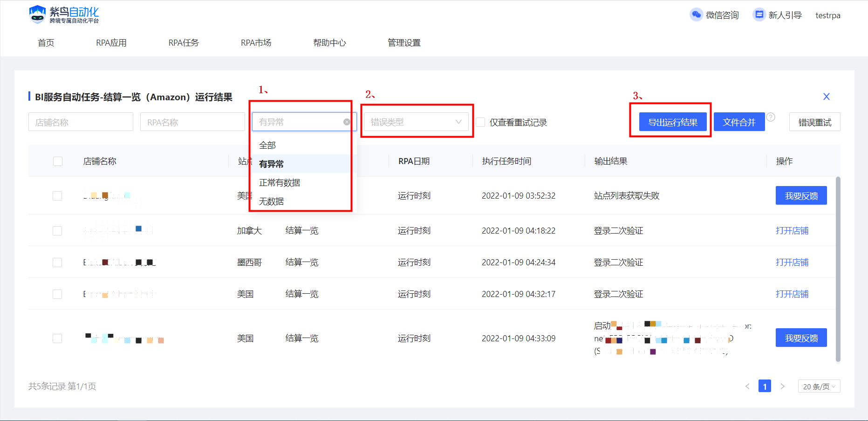Click the time 2022-01-09 04:18:22
The image size is (868, 421).
point(519,231)
